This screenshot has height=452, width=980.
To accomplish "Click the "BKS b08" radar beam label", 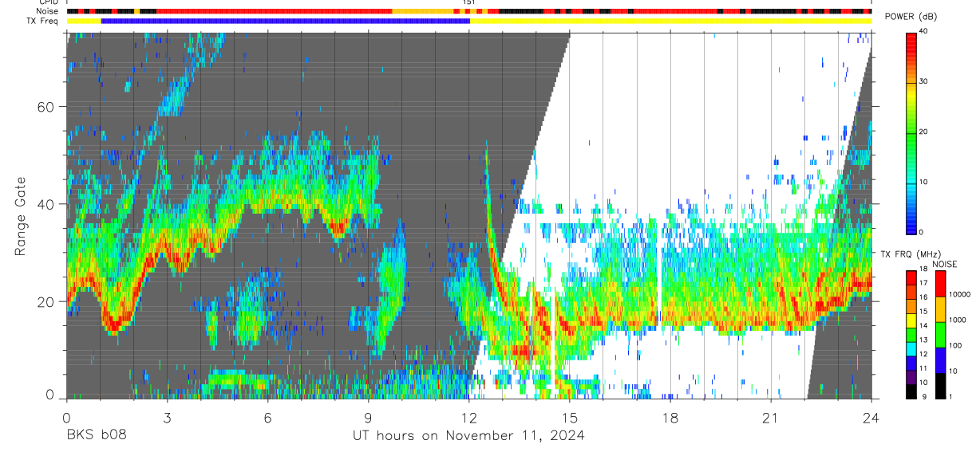I will [96, 435].
